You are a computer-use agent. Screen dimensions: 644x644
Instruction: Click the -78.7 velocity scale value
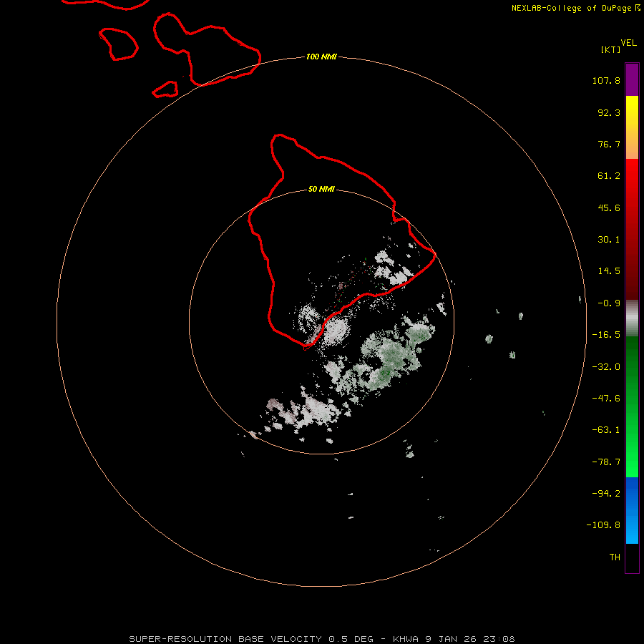coord(606,462)
